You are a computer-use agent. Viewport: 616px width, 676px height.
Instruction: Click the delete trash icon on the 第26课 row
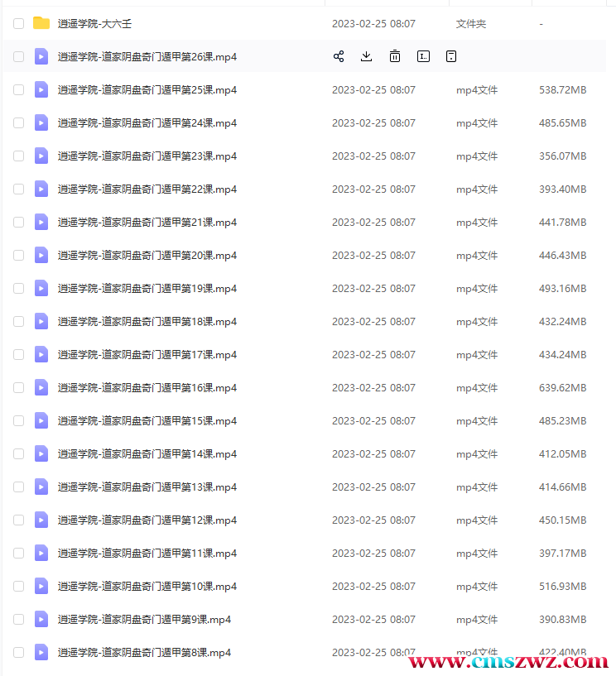(395, 56)
